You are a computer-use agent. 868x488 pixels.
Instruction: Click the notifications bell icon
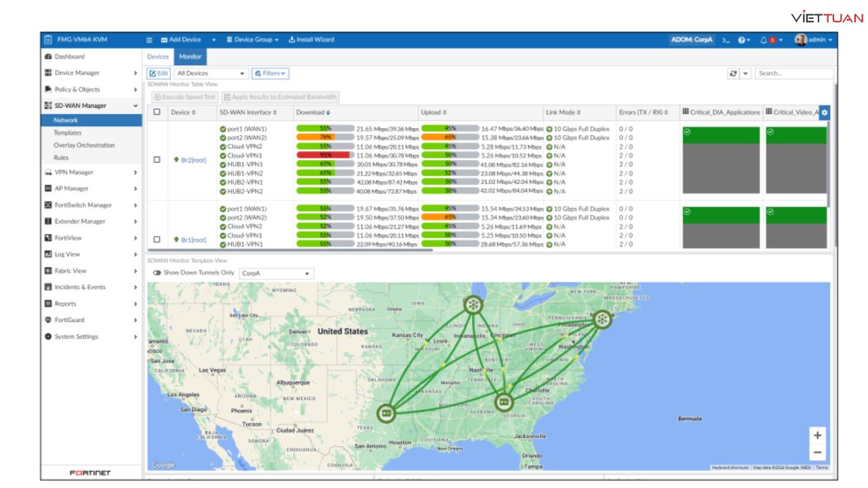click(x=764, y=40)
